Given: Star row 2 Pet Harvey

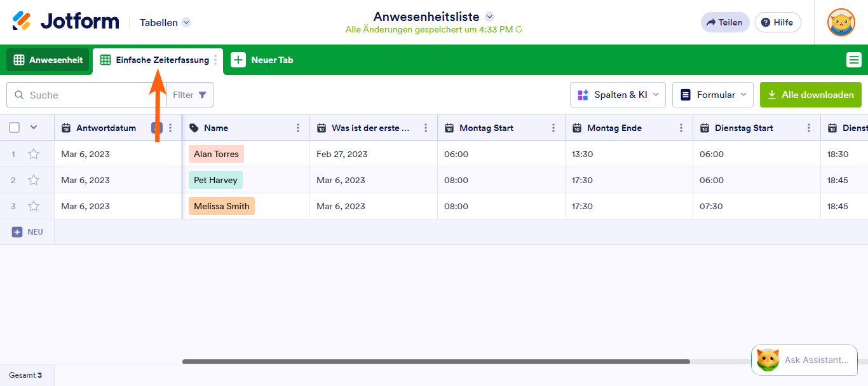Looking at the screenshot, I should click(34, 180).
